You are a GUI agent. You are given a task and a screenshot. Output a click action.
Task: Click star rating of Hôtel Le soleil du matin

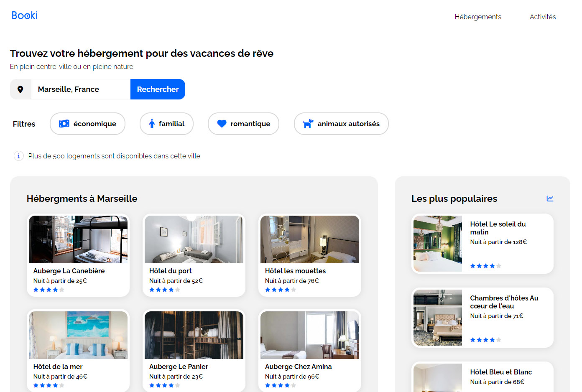click(485, 266)
